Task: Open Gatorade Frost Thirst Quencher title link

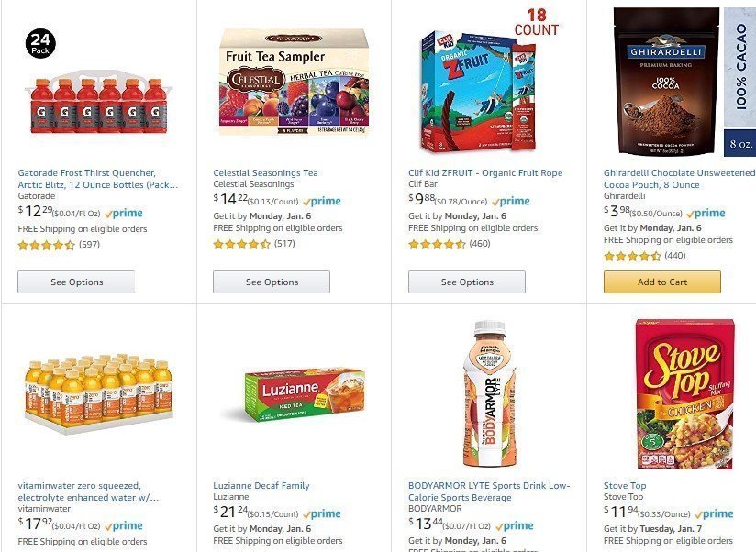Action: (98, 179)
